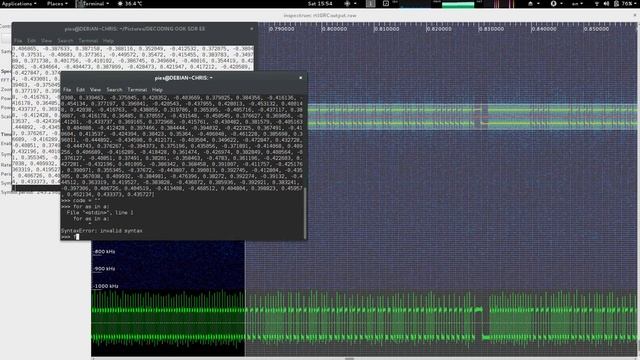Close the inspectrum window
Screen dimensions: 640x360
click(635, 16)
